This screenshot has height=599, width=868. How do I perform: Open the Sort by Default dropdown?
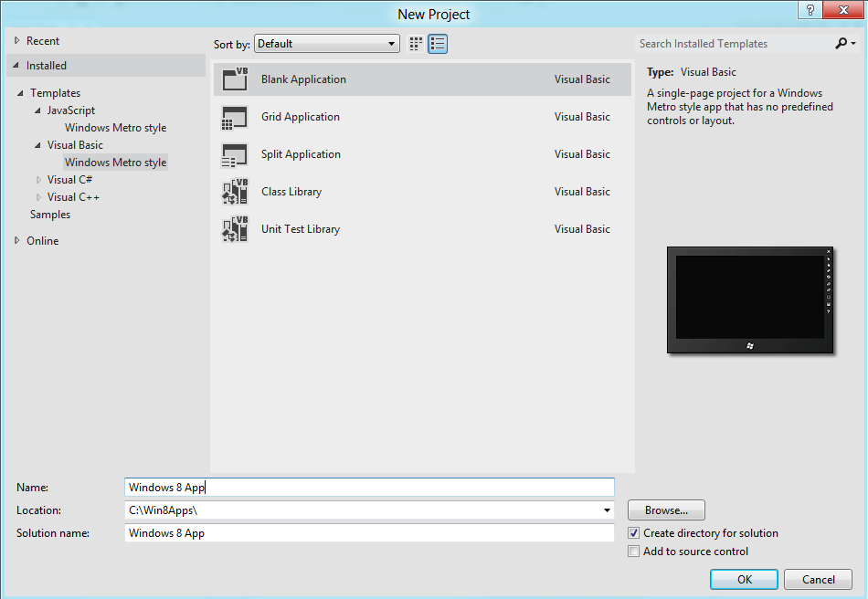[326, 44]
